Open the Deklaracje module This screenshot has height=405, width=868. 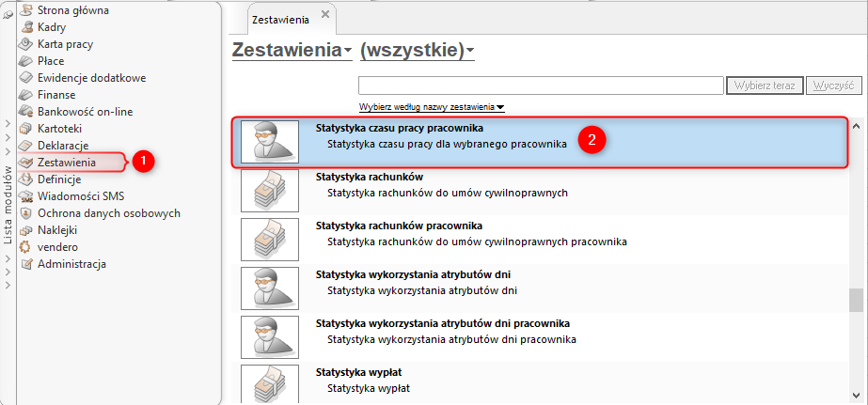point(63,146)
